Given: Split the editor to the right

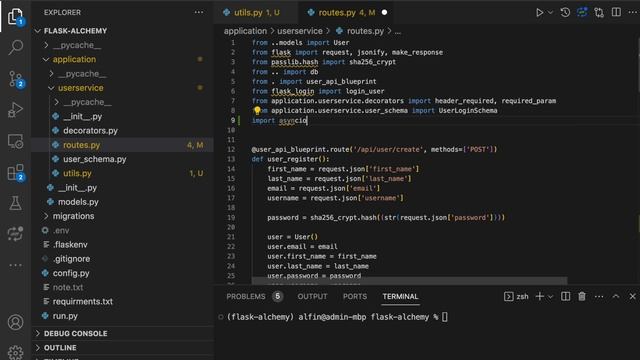Looking at the screenshot, I should click(616, 12).
